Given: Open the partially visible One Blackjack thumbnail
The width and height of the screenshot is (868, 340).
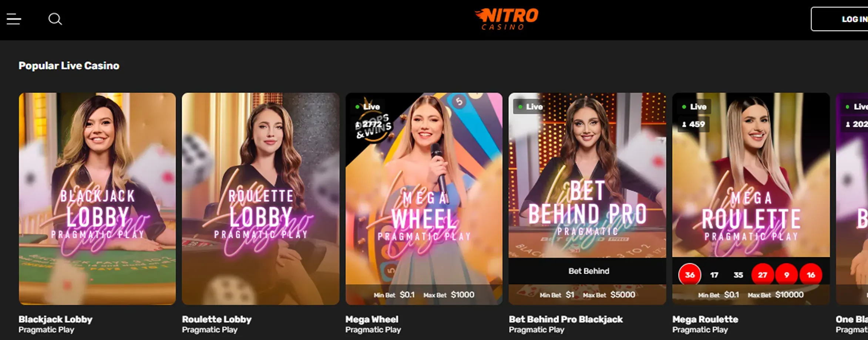Looking at the screenshot, I should click(852, 199).
